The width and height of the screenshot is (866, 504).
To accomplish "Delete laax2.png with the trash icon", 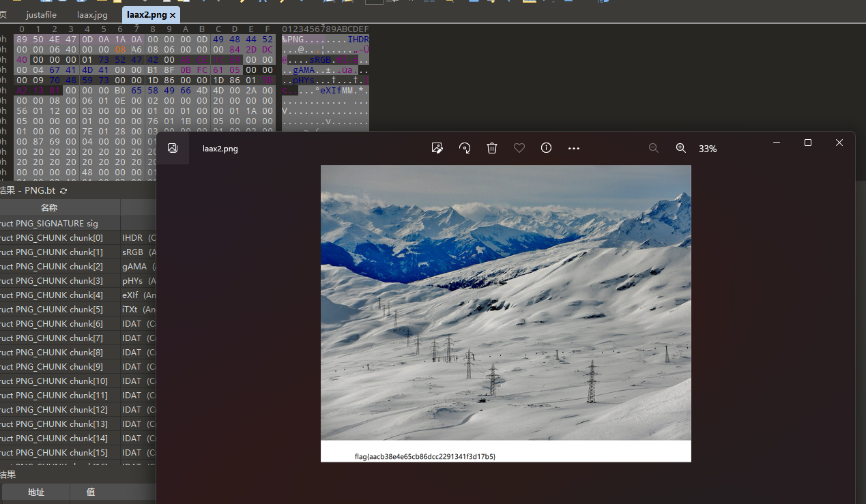I will tap(492, 148).
